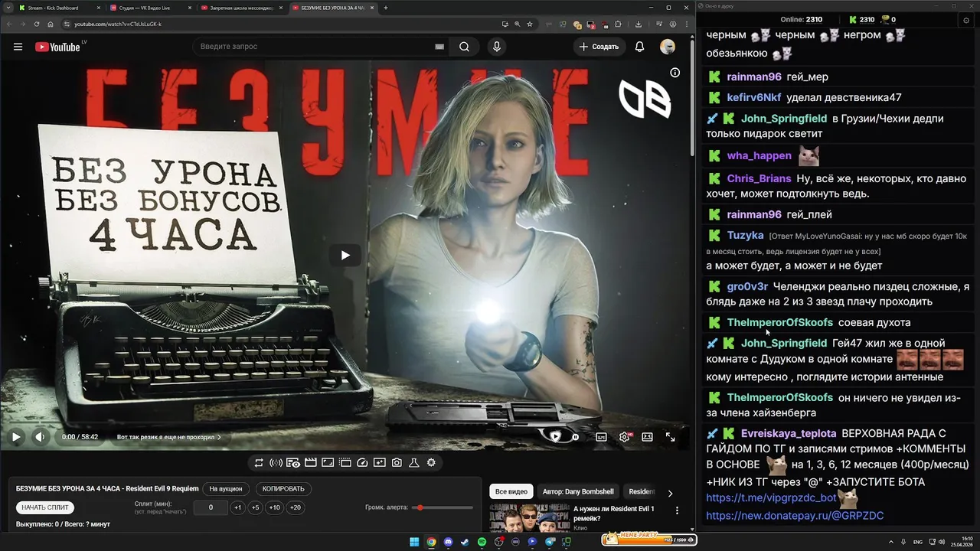Open Steam from the taskbar
The height and width of the screenshot is (551, 980).
(465, 542)
